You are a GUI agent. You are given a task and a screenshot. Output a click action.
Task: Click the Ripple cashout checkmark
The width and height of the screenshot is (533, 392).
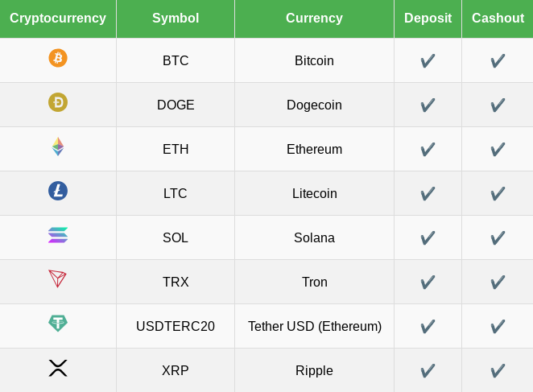pos(498,370)
